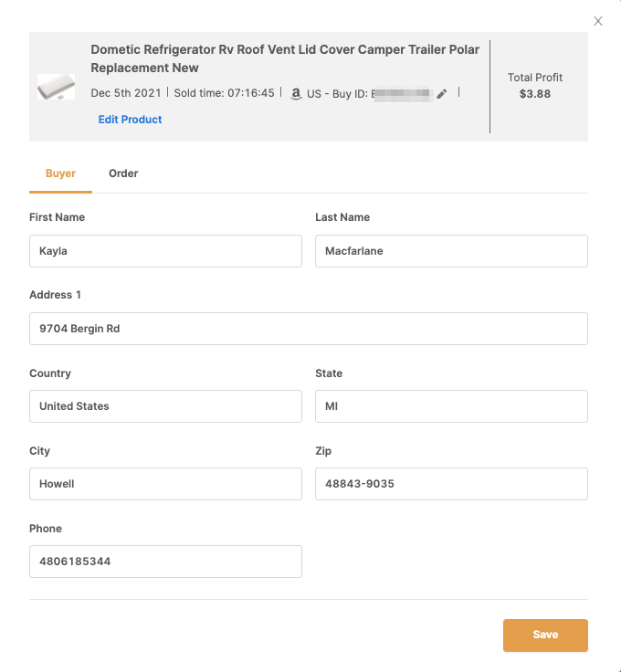Image resolution: width=621 pixels, height=672 pixels.
Task: Click the pencil icon to edit Buy ID
Action: click(x=442, y=93)
